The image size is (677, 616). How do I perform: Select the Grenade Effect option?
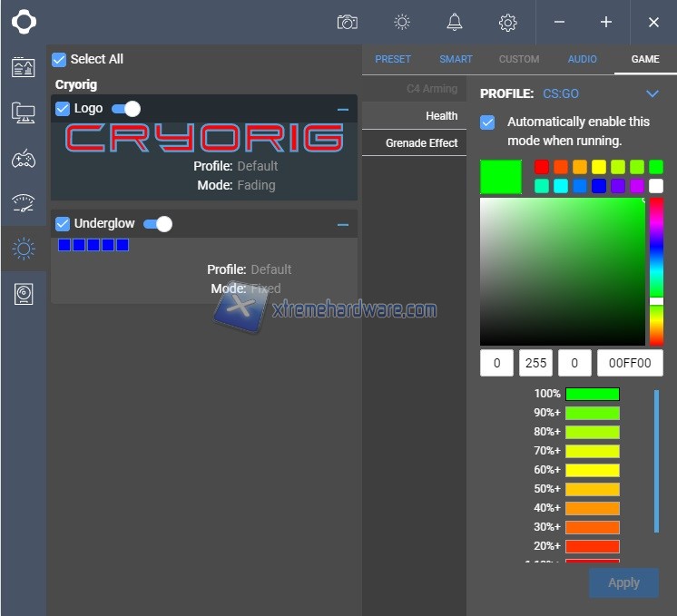pos(421,142)
